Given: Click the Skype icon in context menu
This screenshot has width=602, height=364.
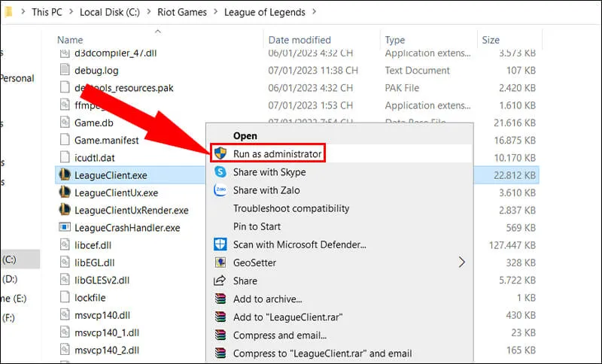Looking at the screenshot, I should (x=220, y=171).
